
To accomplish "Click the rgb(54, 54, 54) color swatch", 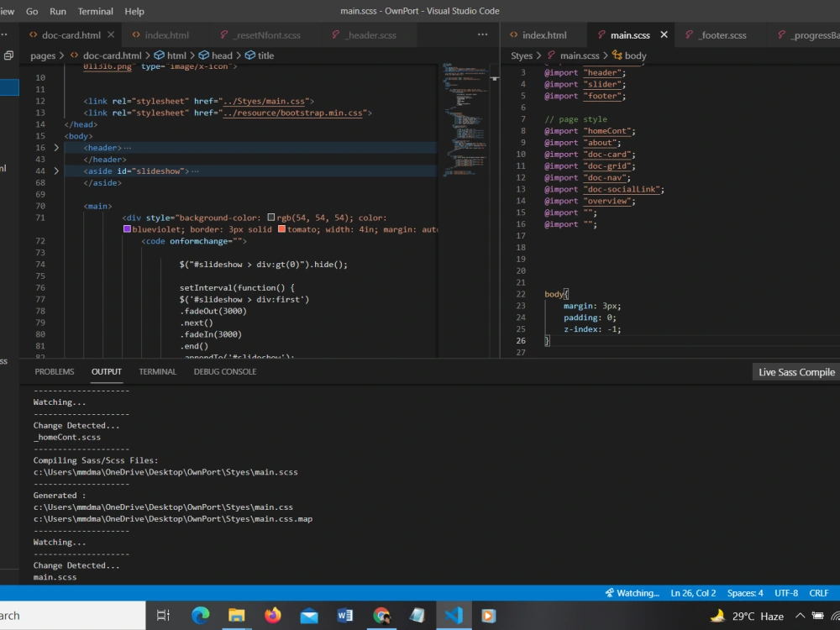I will coord(271,218).
